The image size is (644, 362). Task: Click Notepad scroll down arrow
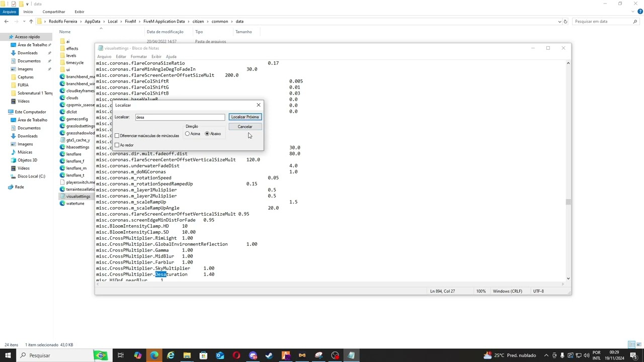click(x=568, y=279)
